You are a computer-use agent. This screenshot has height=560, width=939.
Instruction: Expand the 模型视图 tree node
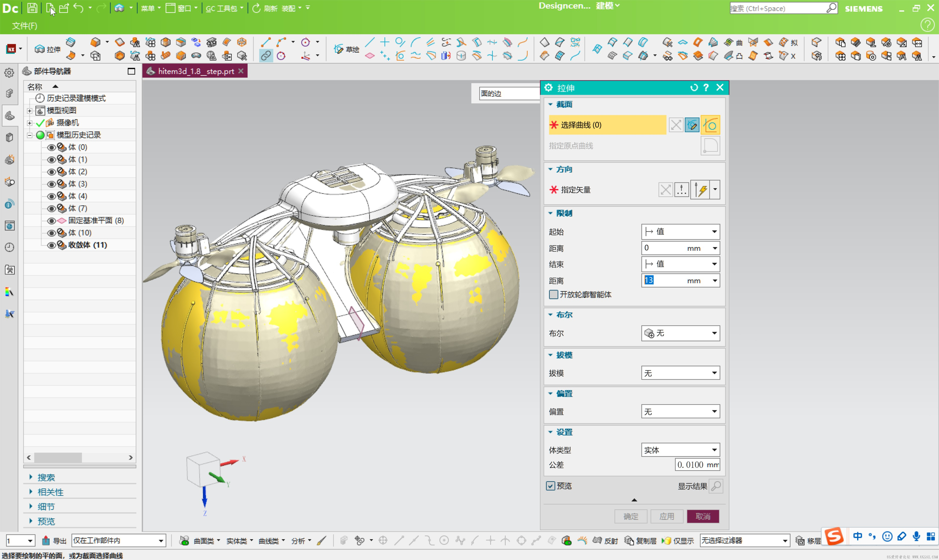coord(29,111)
